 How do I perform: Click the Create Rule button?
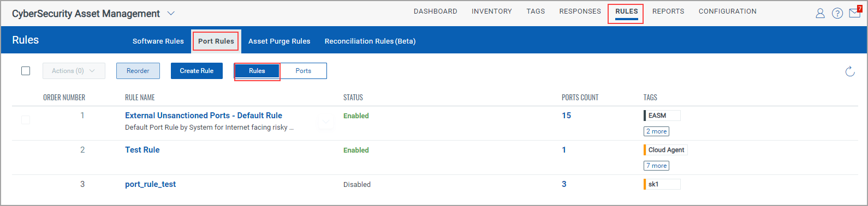(x=197, y=71)
